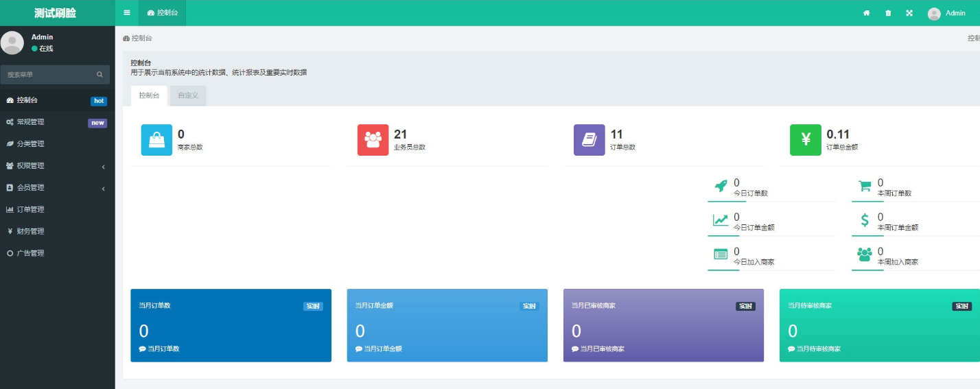Image resolution: width=980 pixels, height=389 pixels.
Task: Expand the 会员管理 sidebar menu
Action: [x=55, y=188]
